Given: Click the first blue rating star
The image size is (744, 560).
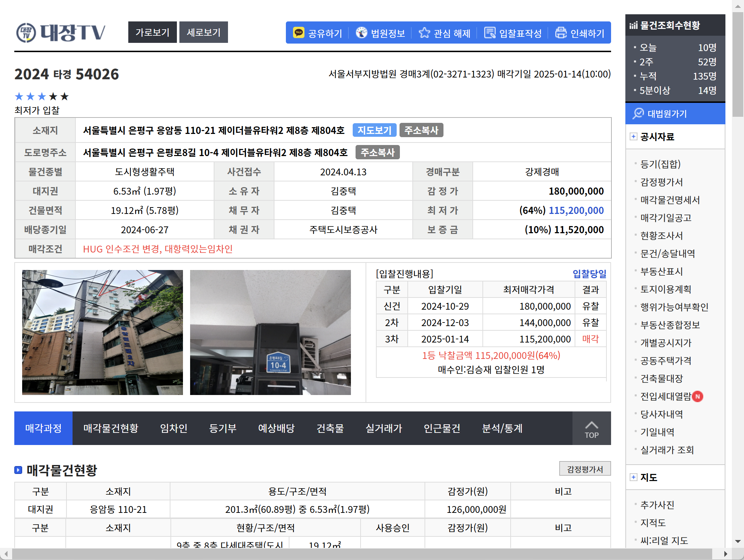Looking at the screenshot, I should pyautogui.click(x=19, y=96).
